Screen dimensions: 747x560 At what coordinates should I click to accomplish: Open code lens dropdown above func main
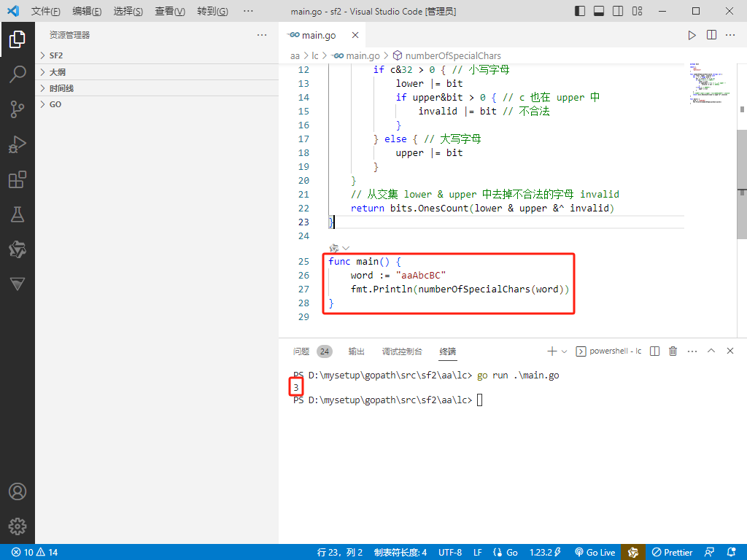pyautogui.click(x=346, y=248)
